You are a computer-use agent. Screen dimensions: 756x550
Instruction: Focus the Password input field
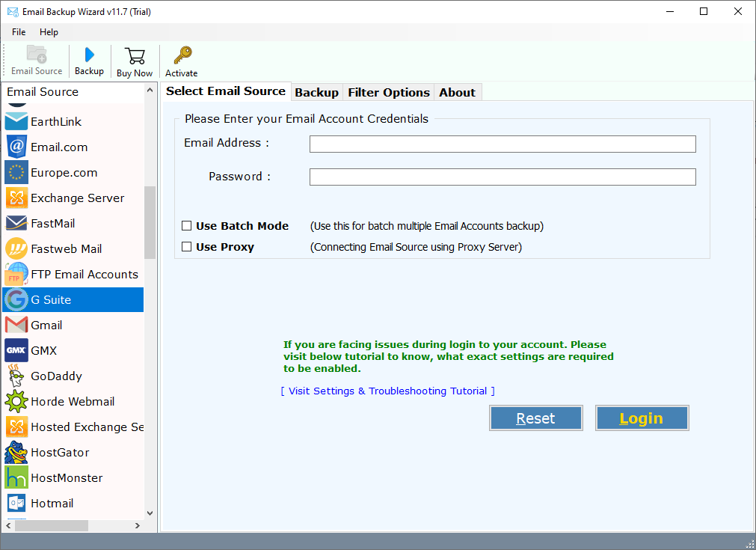pyautogui.click(x=503, y=177)
